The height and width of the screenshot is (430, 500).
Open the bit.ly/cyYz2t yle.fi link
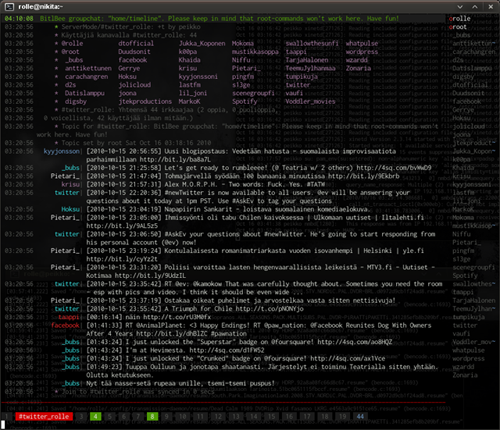click(x=122, y=259)
